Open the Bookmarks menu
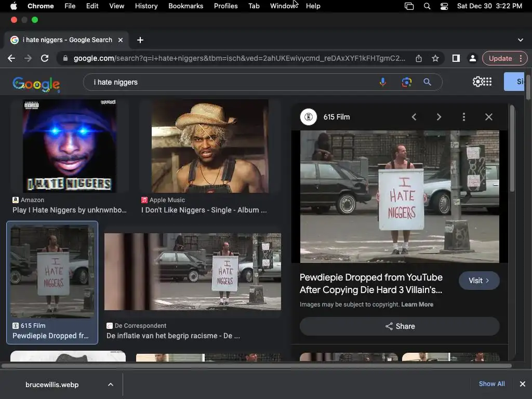 click(x=185, y=6)
